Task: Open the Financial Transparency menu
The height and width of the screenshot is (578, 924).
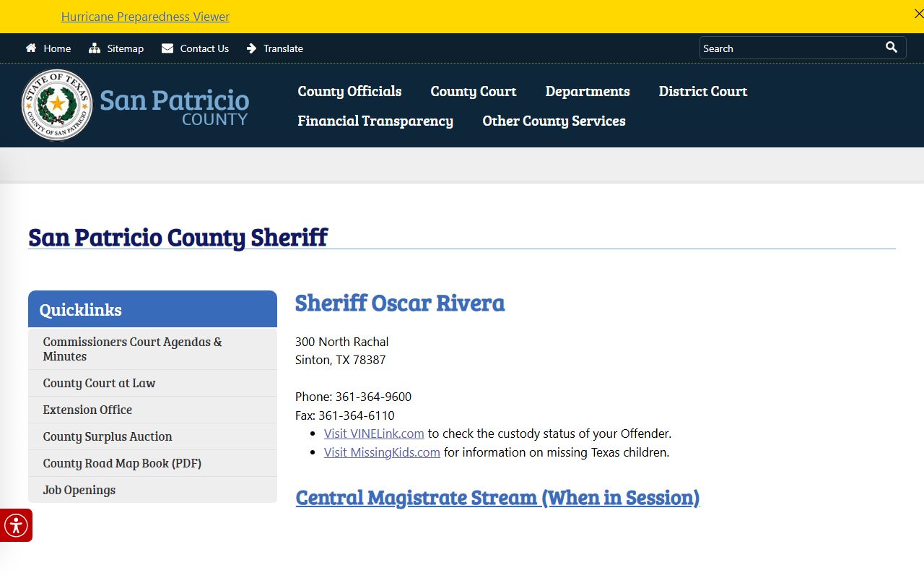Action: (375, 121)
